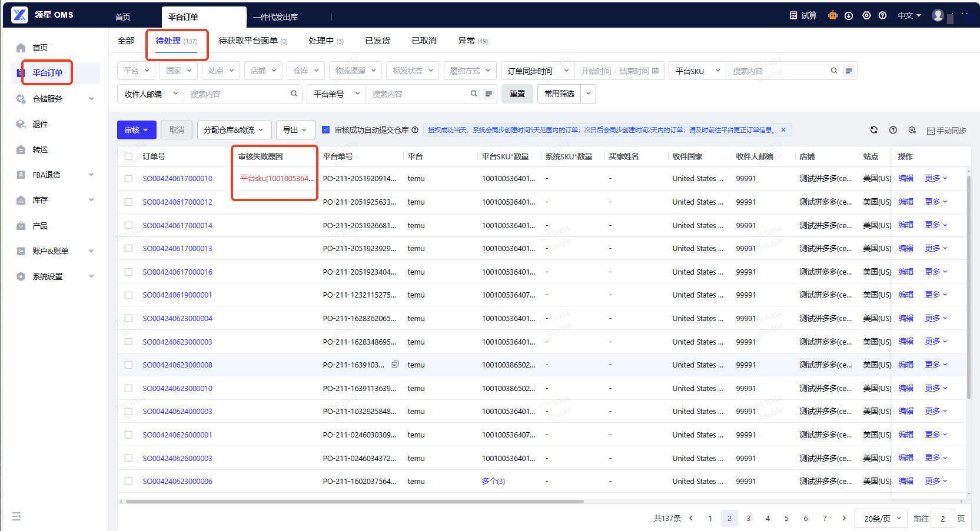Open the help icon in top header
This screenshot has height=531, width=980.
click(882, 15)
